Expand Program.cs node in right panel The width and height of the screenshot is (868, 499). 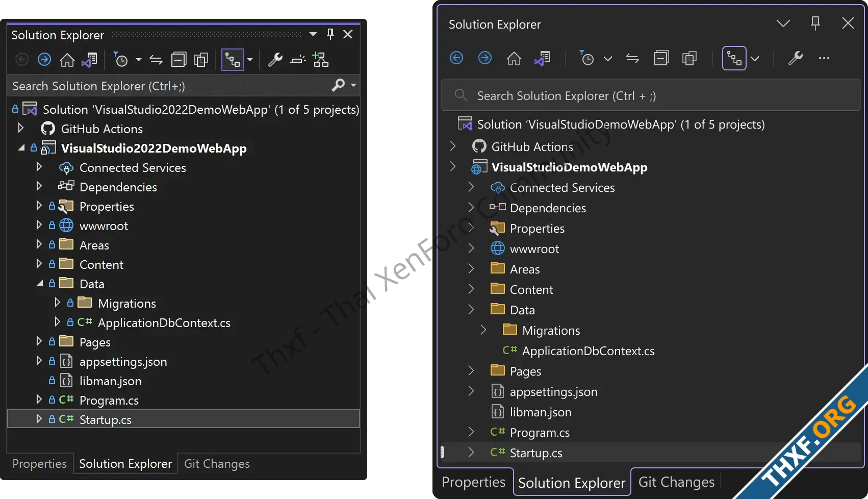coord(471,432)
